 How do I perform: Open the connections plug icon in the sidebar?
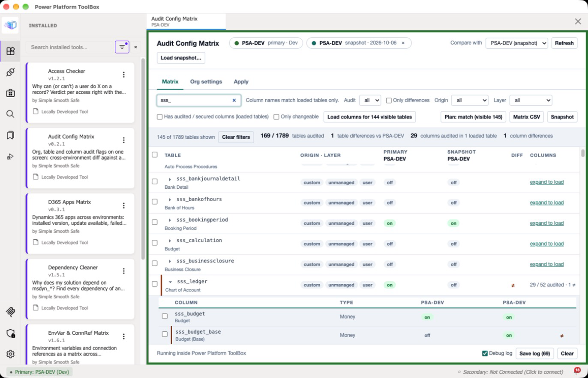10,72
